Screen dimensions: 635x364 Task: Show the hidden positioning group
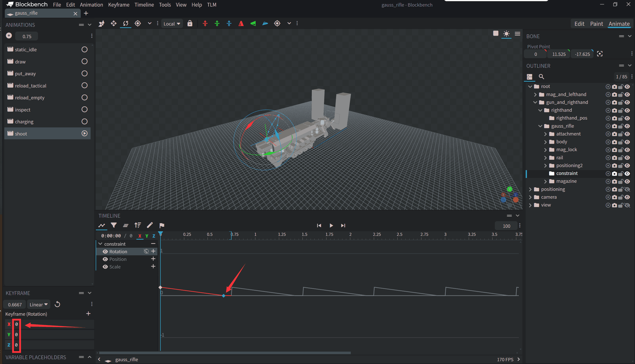[627, 189]
